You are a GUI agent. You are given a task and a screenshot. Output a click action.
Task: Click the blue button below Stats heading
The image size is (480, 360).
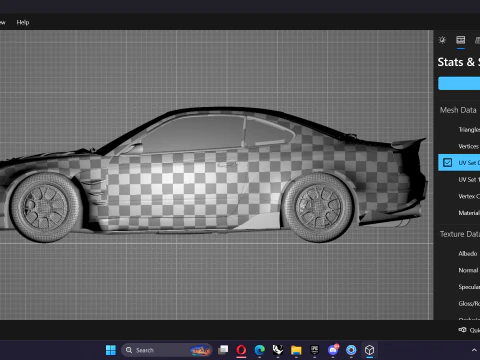[x=459, y=83]
